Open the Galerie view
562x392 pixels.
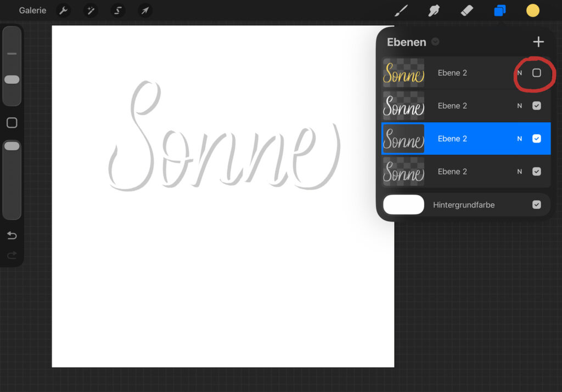point(32,10)
